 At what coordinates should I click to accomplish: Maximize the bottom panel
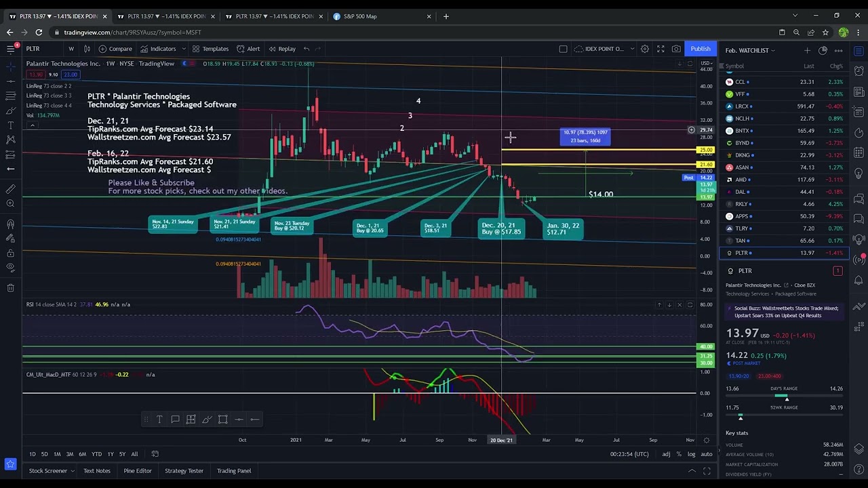(x=707, y=470)
